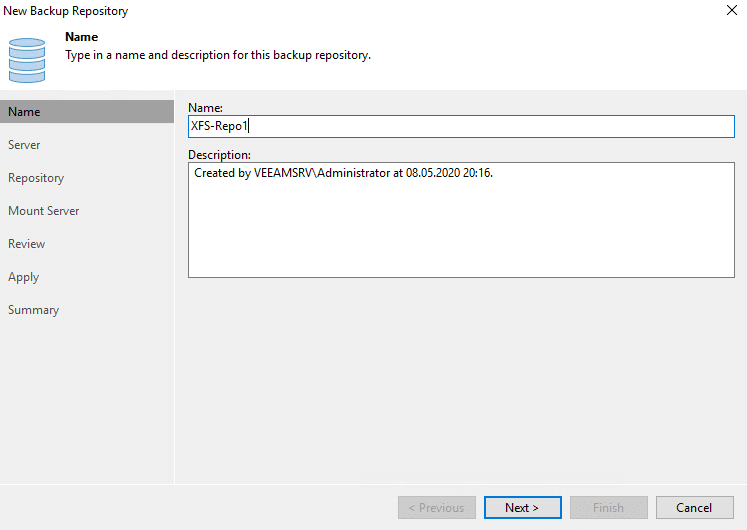Screen dimensions: 747x530
Task: Click the Finish button
Action: click(608, 508)
